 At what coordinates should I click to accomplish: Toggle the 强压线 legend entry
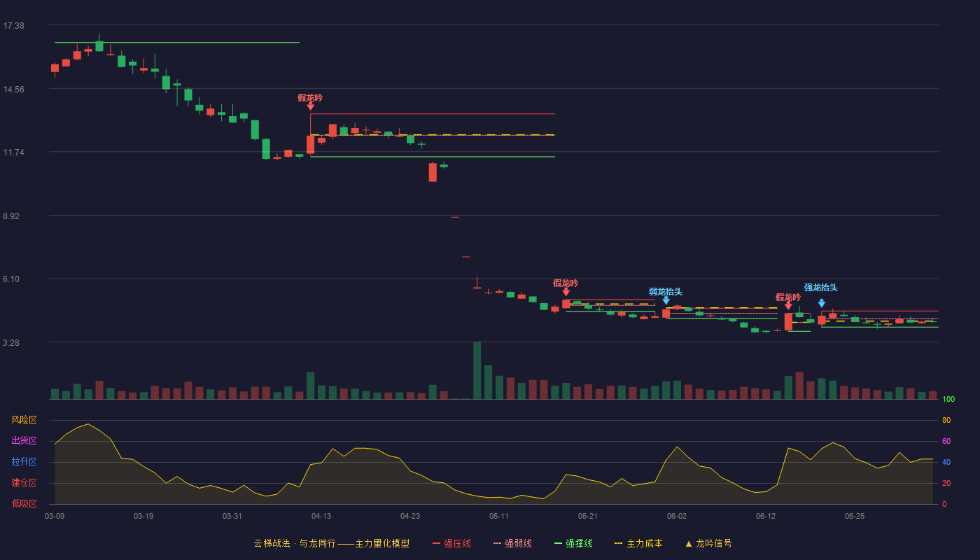[x=452, y=544]
